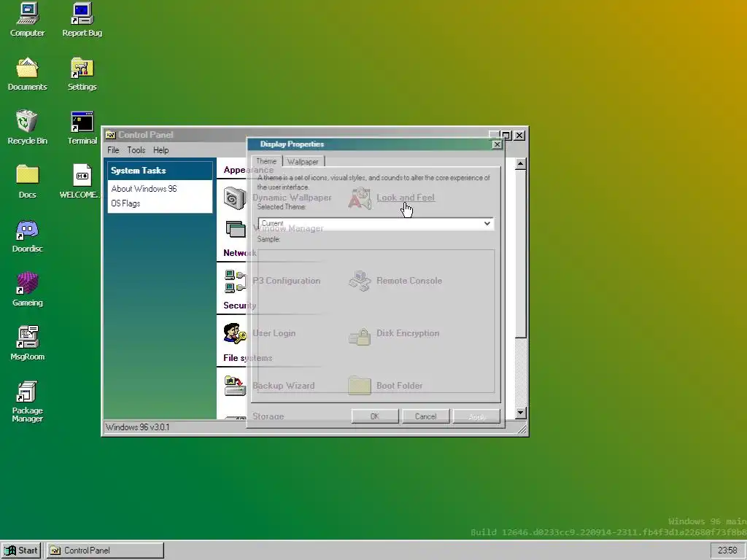Click the Window Manager icon in Control Panel
747x560 pixels.
pos(235,229)
